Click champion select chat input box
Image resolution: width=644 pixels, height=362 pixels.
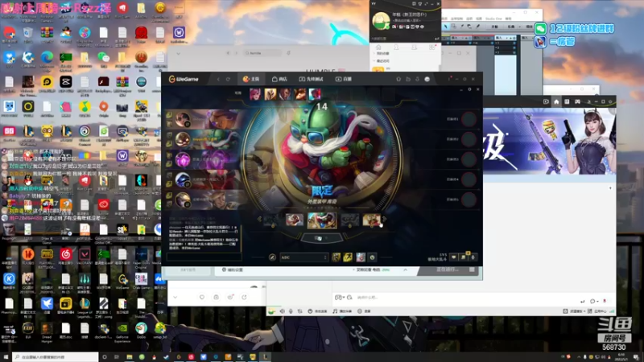[204, 257]
